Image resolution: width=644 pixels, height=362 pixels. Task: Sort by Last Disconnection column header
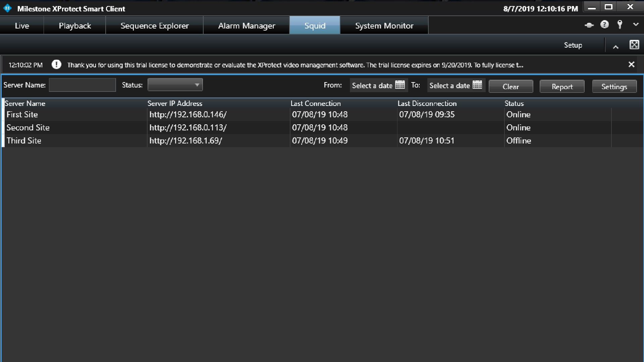tap(427, 103)
